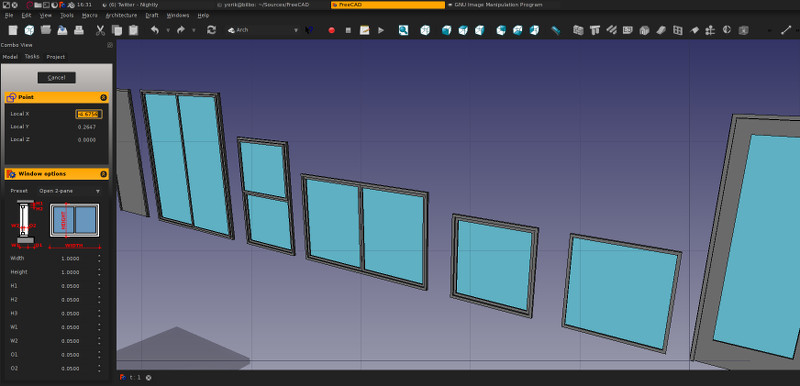Click the refresh recompute icon
The width and height of the screenshot is (800, 386).
tap(211, 31)
